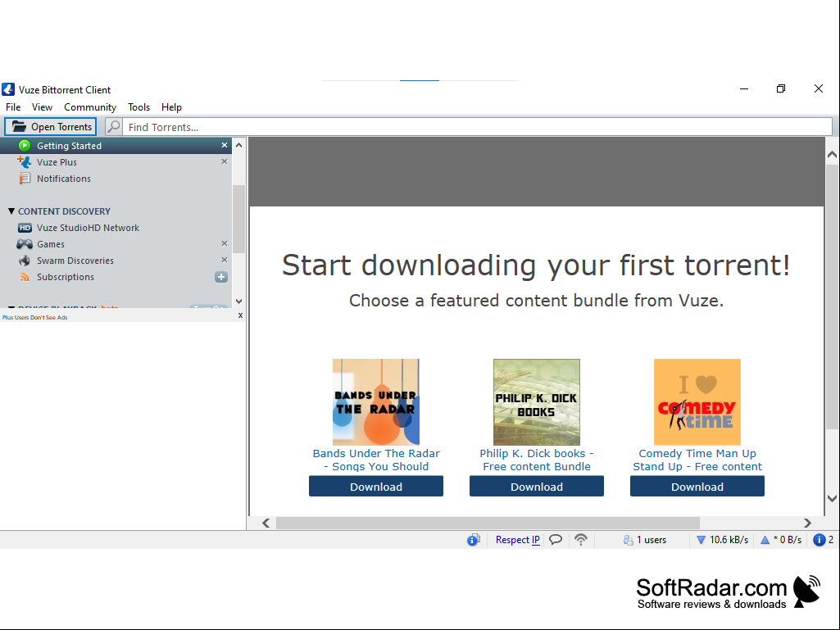840x630 pixels.
Task: Click the Bands Under The Radar thumbnail
Action: [376, 402]
